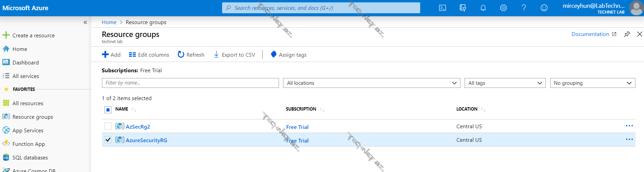Check the AzSecRg2 row checkbox
644x172 pixels.
pos(108,126)
